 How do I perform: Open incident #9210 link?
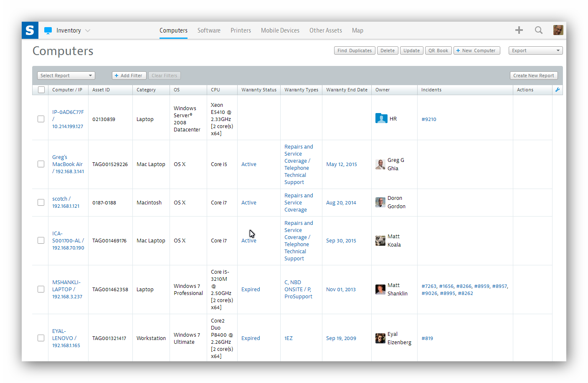coord(429,119)
